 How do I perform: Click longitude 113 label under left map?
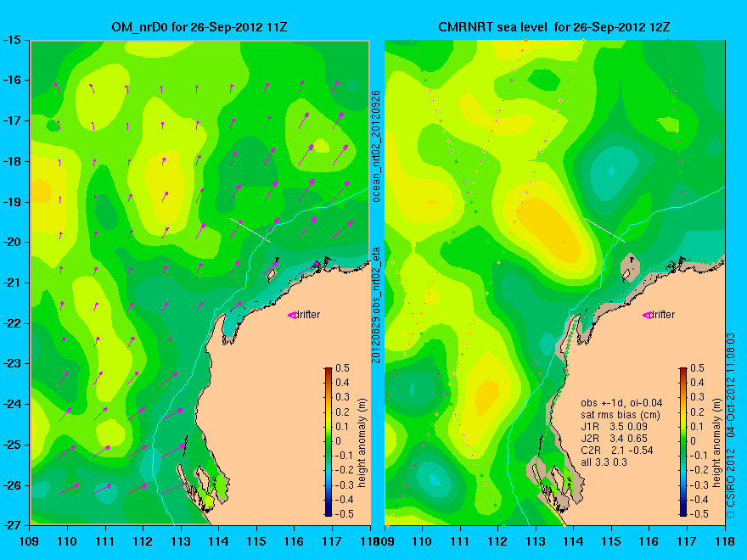[181, 541]
